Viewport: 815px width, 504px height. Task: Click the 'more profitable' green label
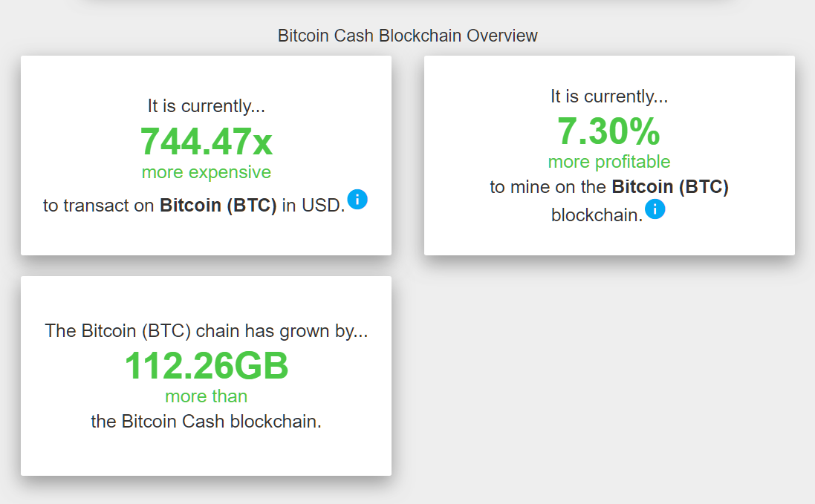(609, 161)
